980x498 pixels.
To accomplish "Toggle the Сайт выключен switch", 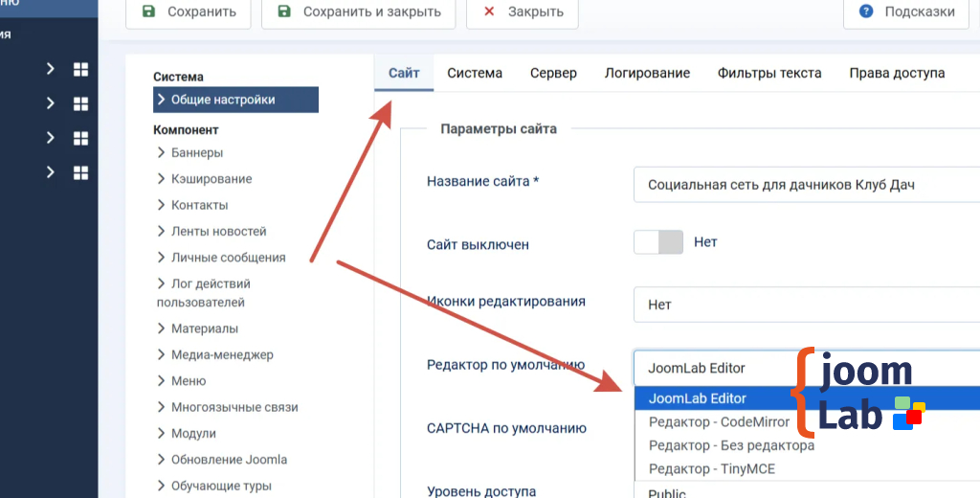I will [658, 242].
